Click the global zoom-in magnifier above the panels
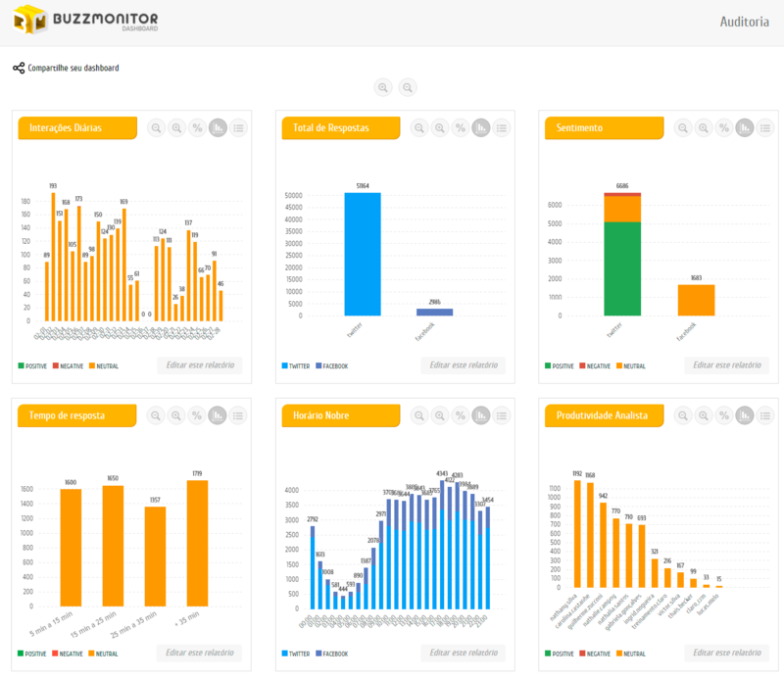Viewport: 784px width, 679px height. coord(383,87)
